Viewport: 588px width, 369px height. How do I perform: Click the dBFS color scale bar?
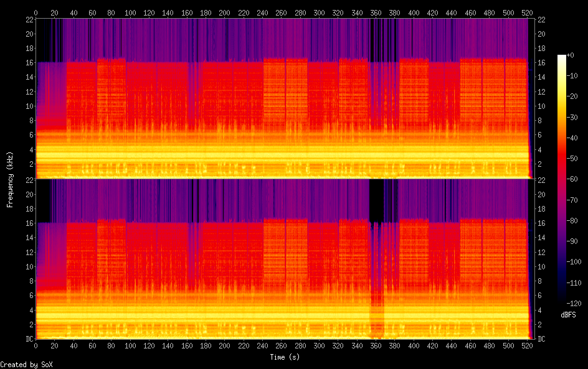562,180
